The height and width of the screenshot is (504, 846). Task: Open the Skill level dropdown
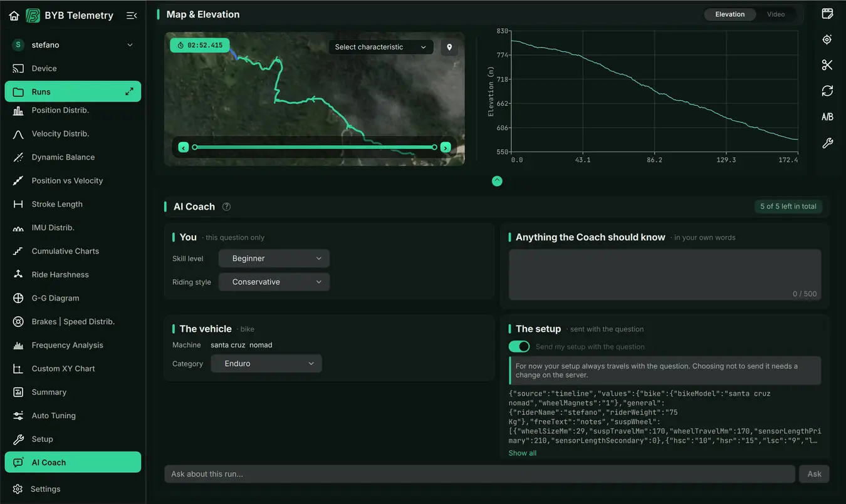274,259
